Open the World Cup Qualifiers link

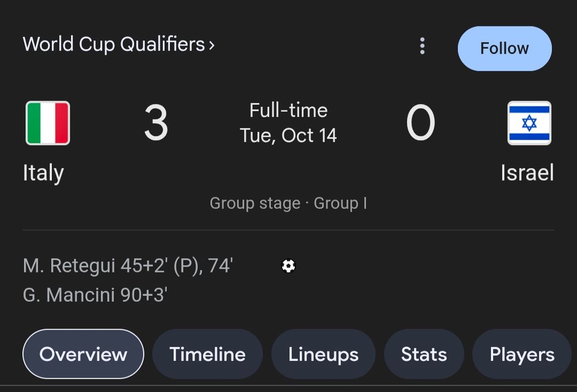coord(113,44)
